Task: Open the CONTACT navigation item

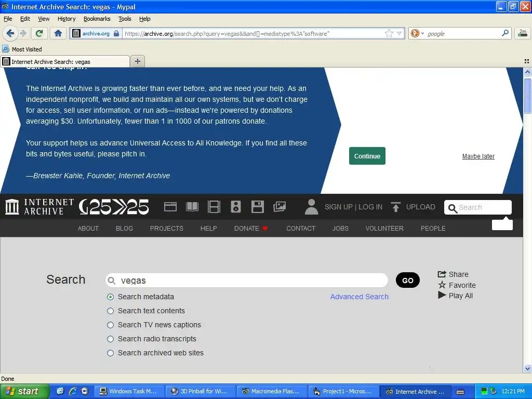Action: [x=301, y=229]
